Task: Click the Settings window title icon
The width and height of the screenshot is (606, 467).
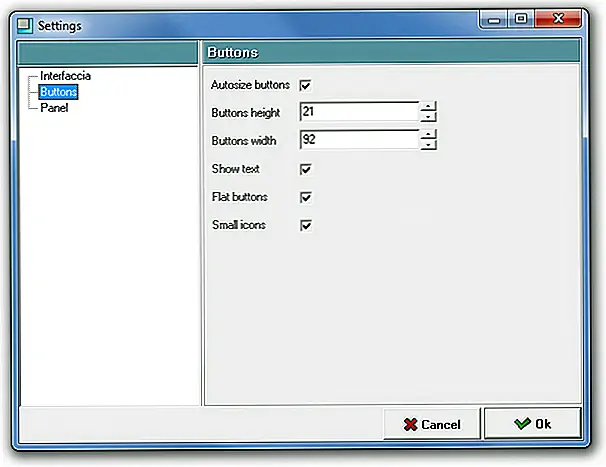Action: [x=25, y=26]
